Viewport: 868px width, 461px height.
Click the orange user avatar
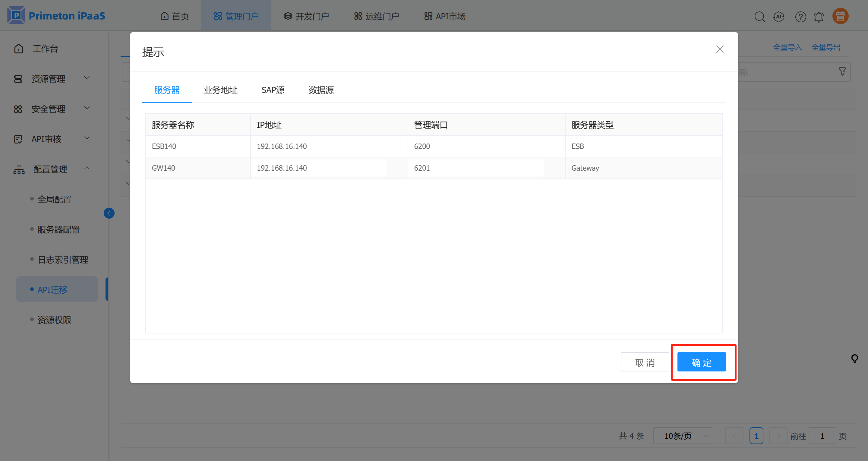click(x=840, y=16)
